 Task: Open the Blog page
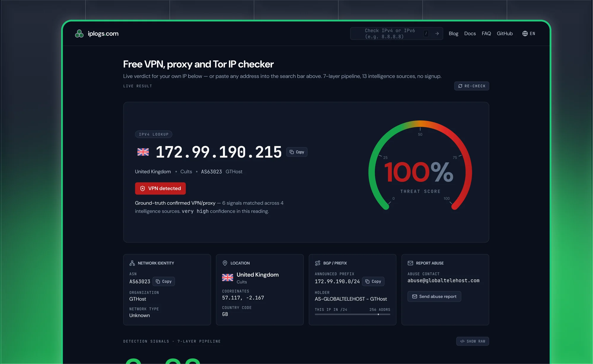[453, 33]
